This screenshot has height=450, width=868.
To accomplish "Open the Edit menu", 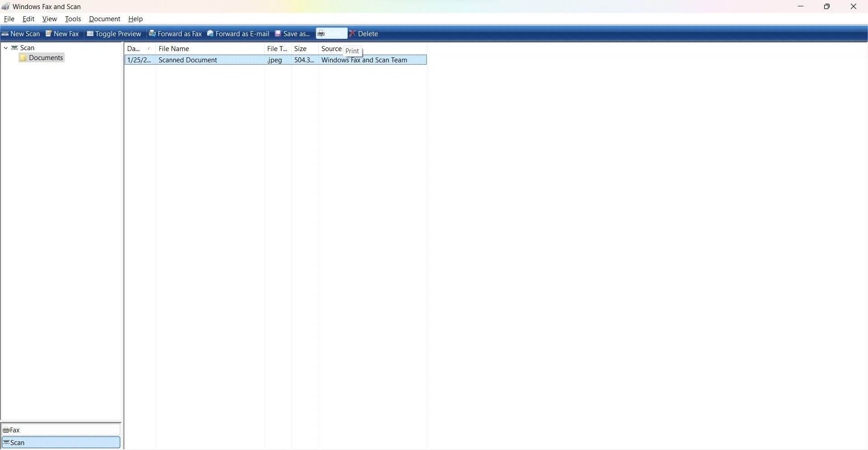I will [x=28, y=19].
